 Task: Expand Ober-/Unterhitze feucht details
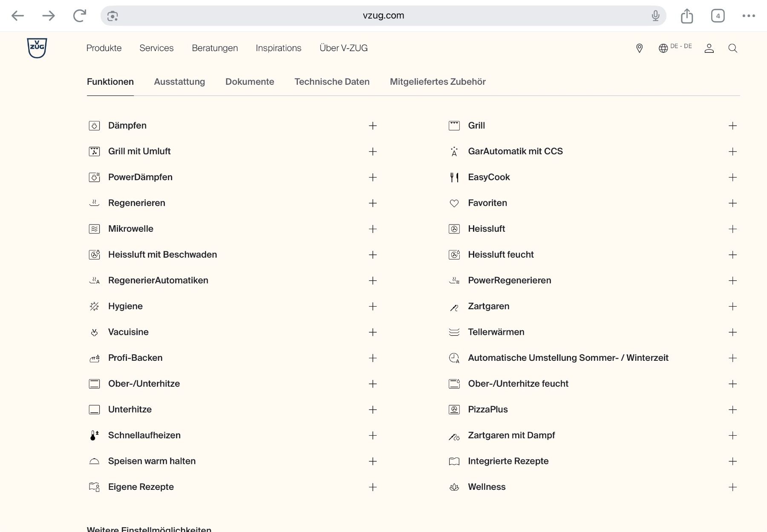click(732, 384)
